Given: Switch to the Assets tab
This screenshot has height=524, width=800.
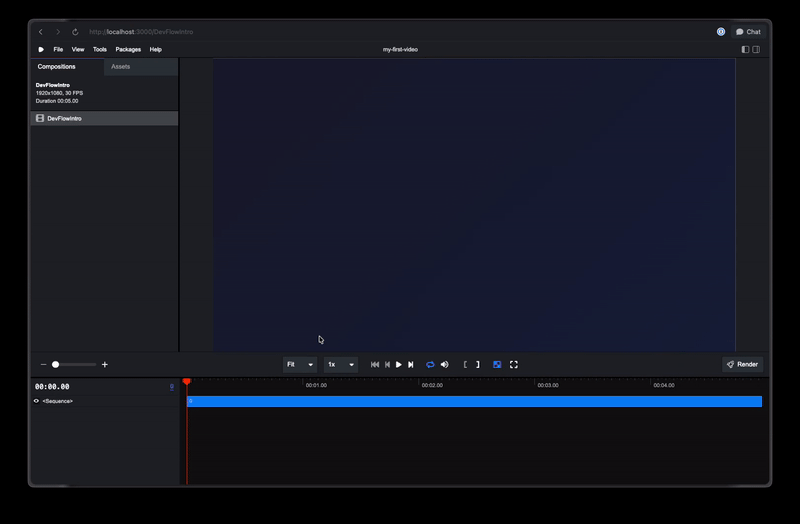Looking at the screenshot, I should click(x=141, y=67).
